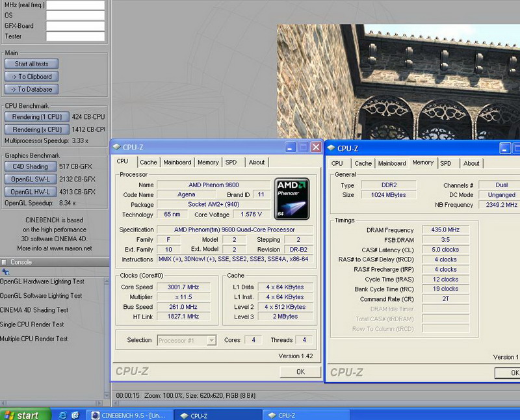The width and height of the screenshot is (520, 420).
Task: Click the Multiplier value x 11.5
Action: coord(183,297)
